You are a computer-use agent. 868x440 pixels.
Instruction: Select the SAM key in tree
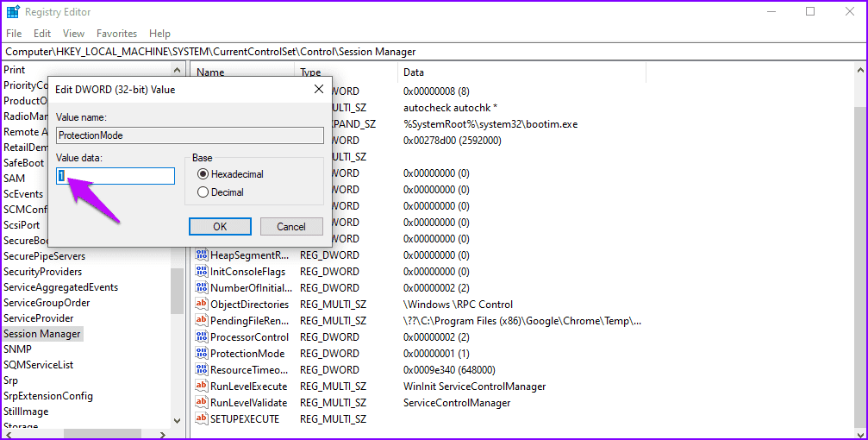[x=15, y=179]
